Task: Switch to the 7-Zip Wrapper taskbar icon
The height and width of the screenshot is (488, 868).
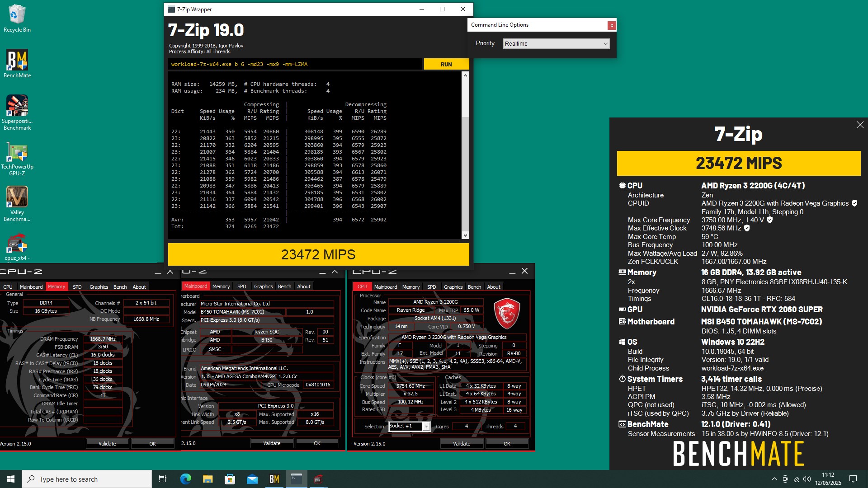Action: tap(296, 479)
